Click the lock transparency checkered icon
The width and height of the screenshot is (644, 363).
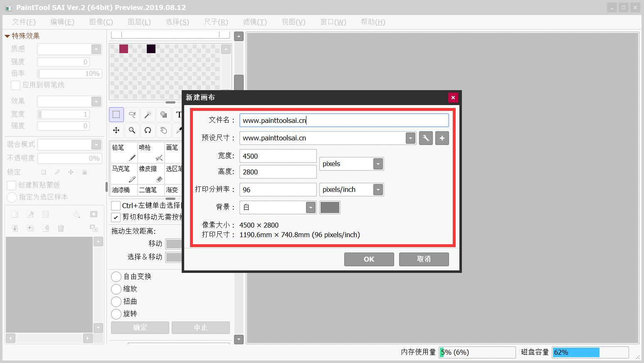pos(43,172)
